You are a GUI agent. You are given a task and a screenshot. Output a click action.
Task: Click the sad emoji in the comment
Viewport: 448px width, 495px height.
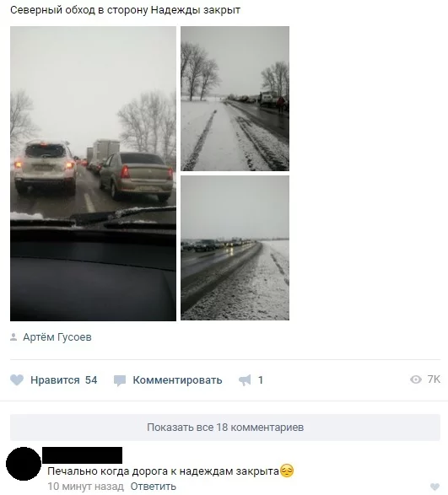(x=287, y=471)
